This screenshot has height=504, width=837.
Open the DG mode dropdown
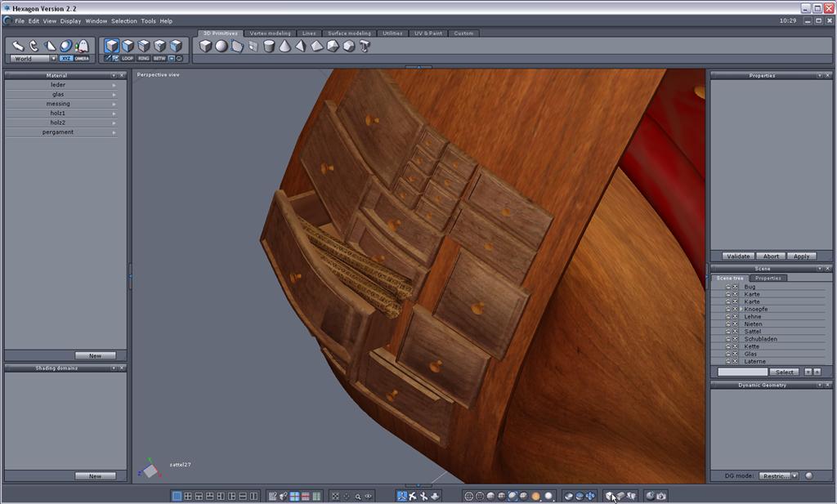coord(778,475)
